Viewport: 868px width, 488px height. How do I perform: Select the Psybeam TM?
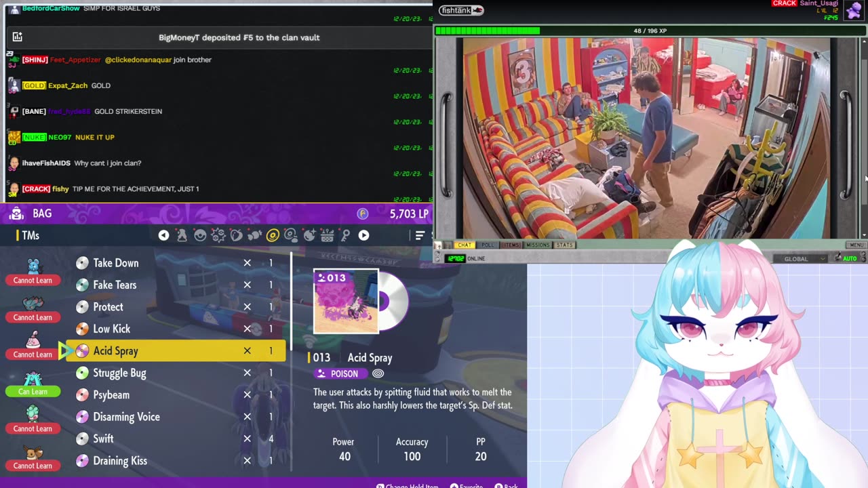click(x=176, y=394)
